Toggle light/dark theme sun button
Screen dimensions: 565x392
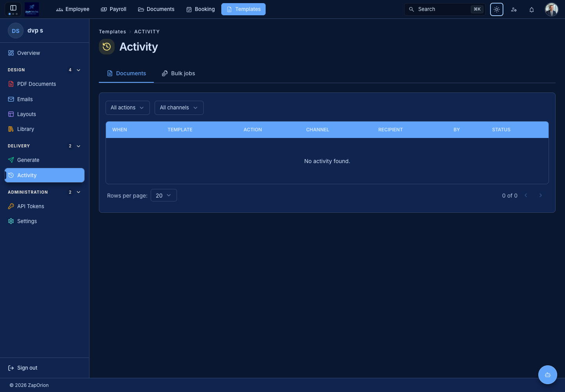(497, 9)
